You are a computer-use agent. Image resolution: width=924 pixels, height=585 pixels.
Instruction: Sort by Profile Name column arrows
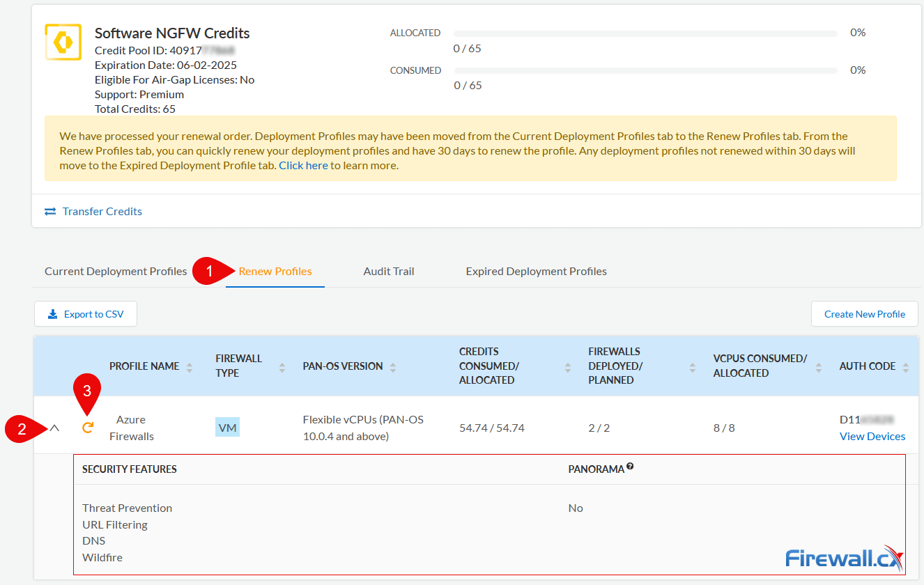coord(190,367)
